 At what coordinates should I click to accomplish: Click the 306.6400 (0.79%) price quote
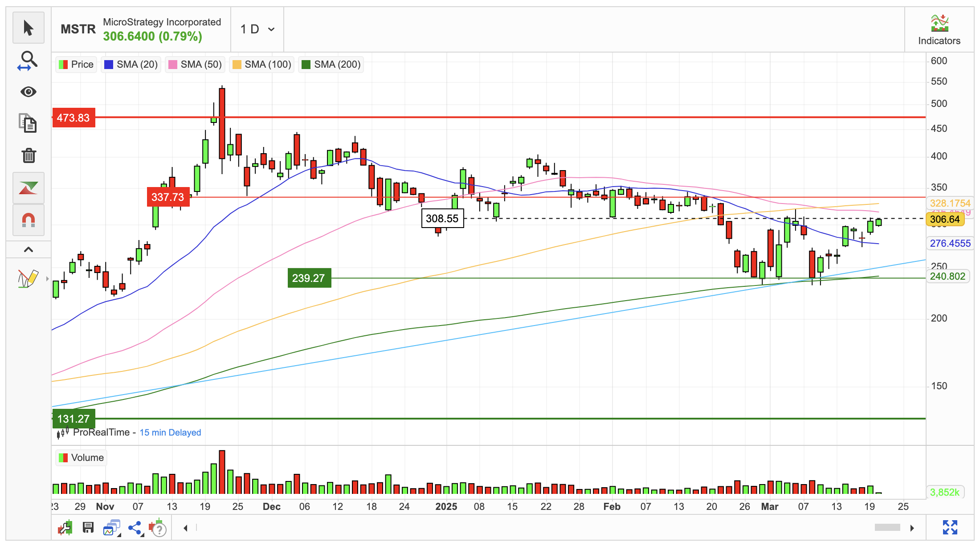pos(152,37)
